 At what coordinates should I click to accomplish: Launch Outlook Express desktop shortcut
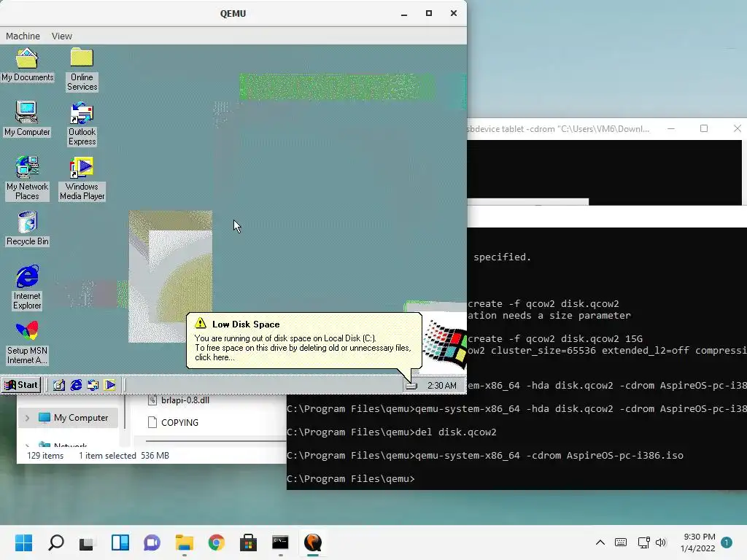pos(82,124)
